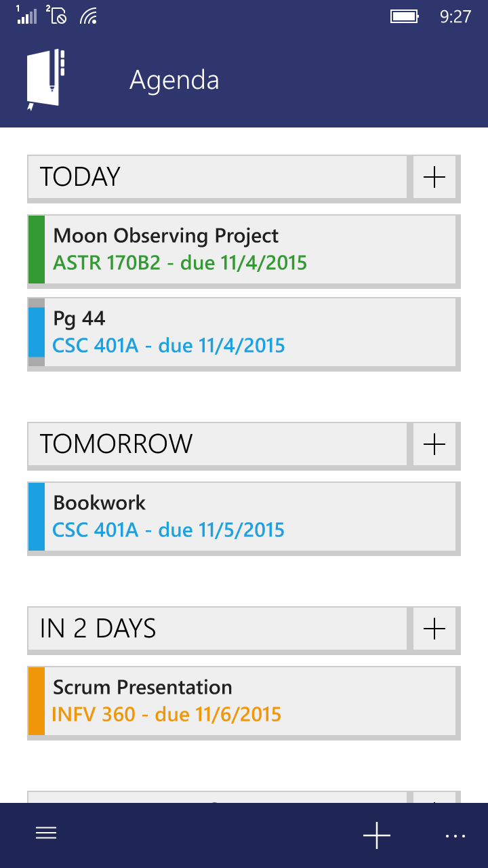Tap the green color bar on ASTR assignment
488x868 pixels.
point(35,248)
